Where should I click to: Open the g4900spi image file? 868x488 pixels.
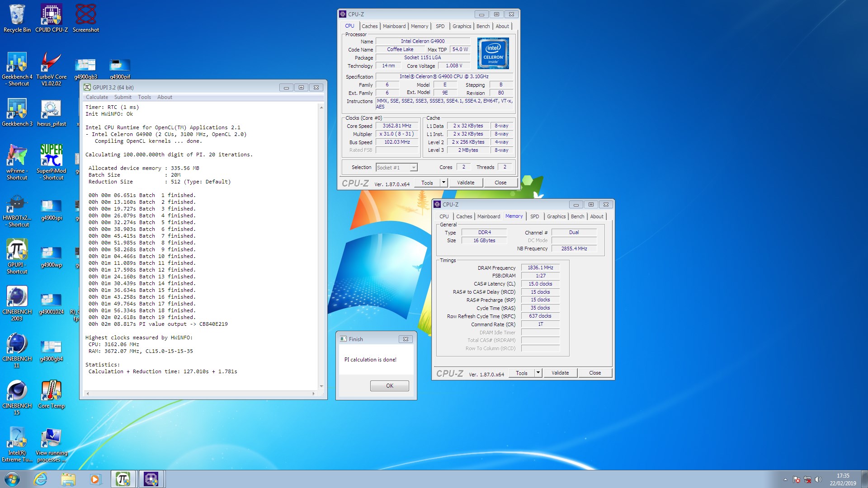[52, 210]
